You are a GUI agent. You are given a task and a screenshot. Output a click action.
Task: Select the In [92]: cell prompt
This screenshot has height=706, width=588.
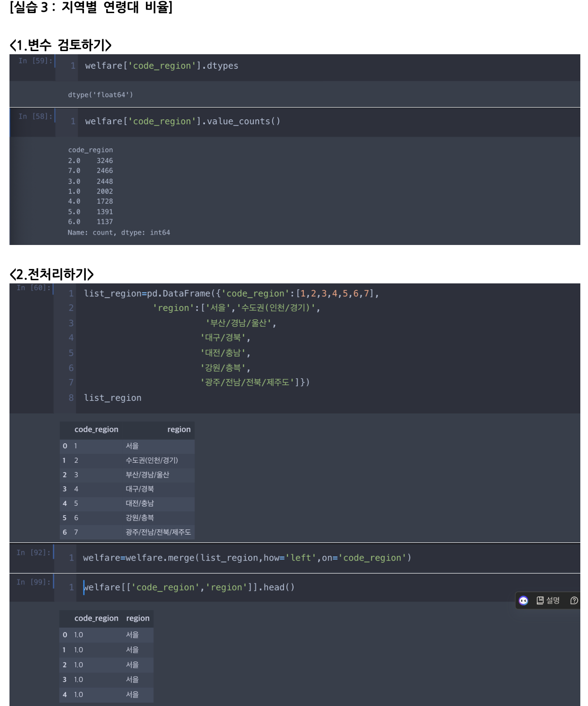(x=33, y=552)
